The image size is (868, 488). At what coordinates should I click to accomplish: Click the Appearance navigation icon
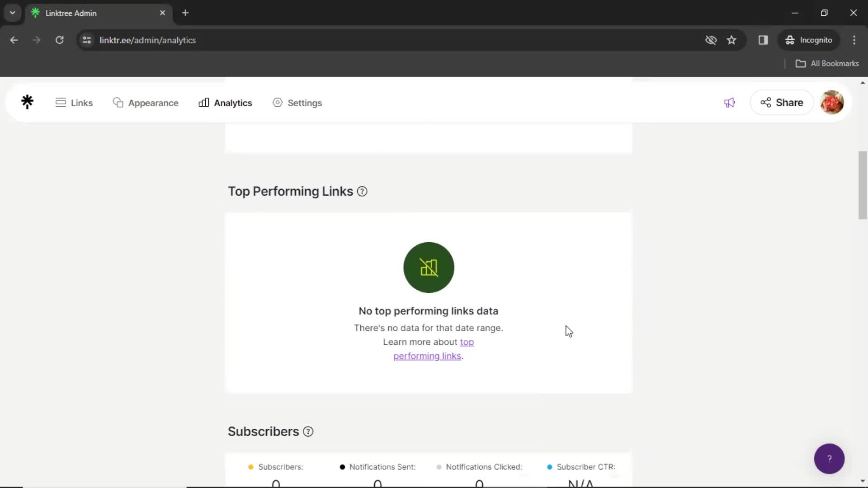pyautogui.click(x=118, y=103)
